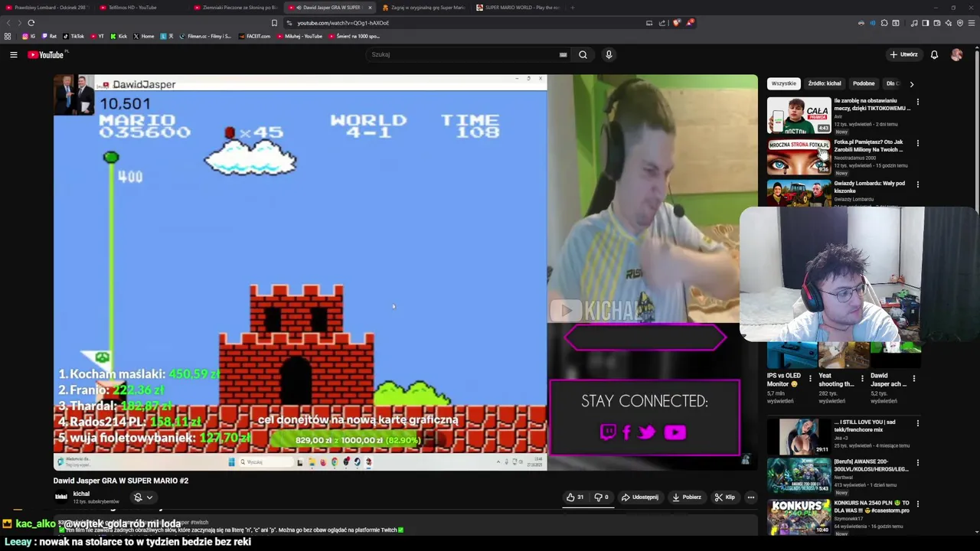Open menu for 'I STILL LOVE YOU' video
The width and height of the screenshot is (980, 551).
tap(917, 422)
